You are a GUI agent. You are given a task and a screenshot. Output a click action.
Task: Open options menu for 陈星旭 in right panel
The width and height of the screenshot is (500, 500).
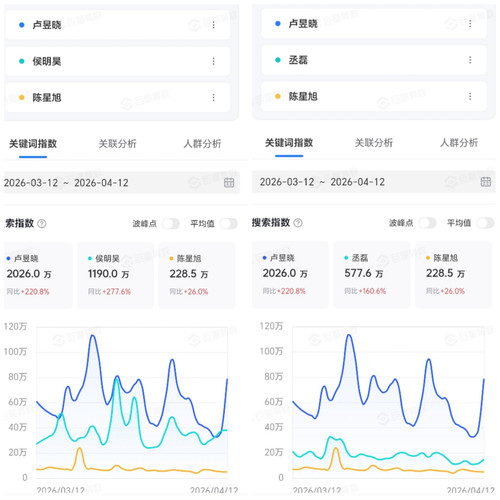(x=470, y=96)
